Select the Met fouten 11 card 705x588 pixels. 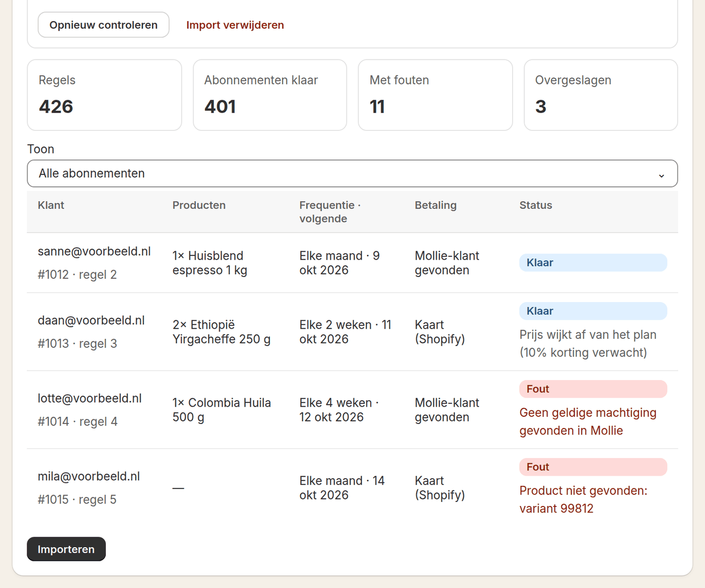pos(435,95)
